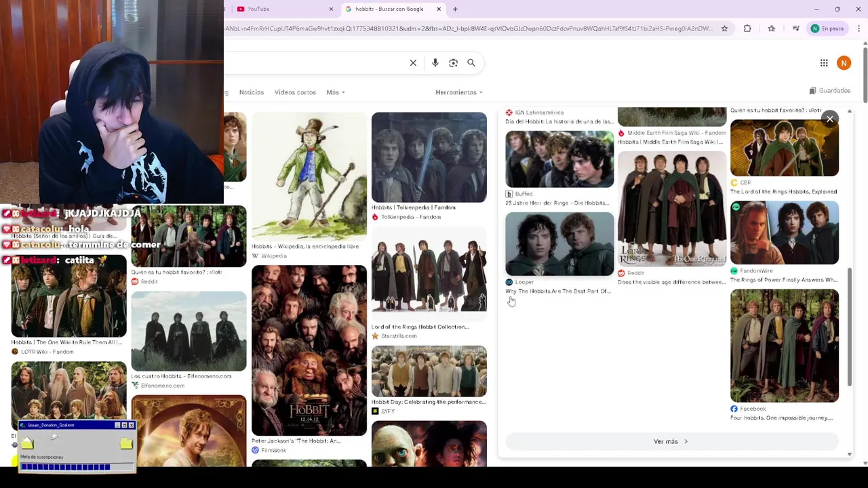Viewport: 868px width, 488px height.
Task: Click the Tolkienpedia - Fandom source link
Action: [x=411, y=217]
